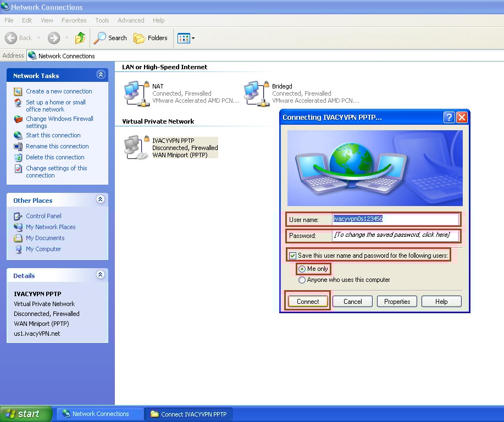Click the My Documents icon
This screenshot has width=504, height=422.
pos(18,238)
